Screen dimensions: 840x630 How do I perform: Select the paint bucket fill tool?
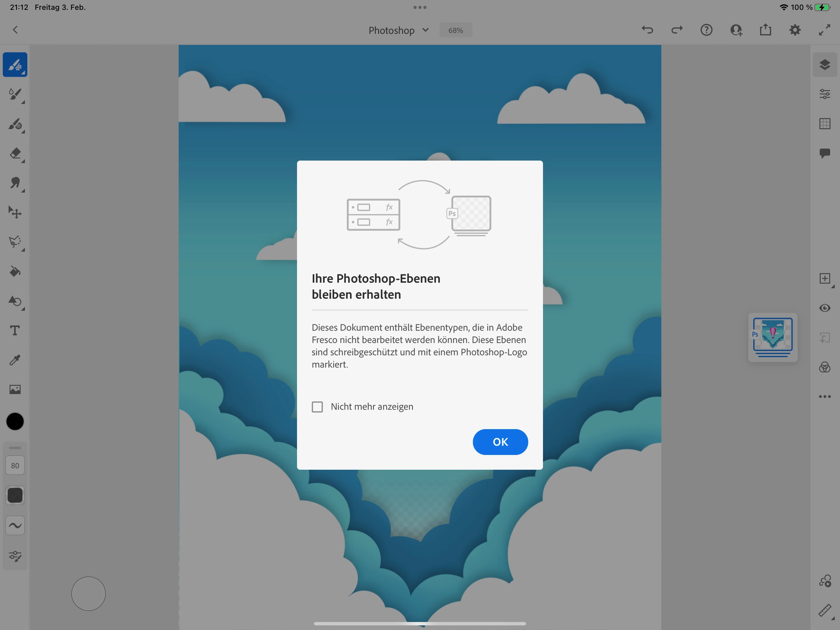coord(15,272)
